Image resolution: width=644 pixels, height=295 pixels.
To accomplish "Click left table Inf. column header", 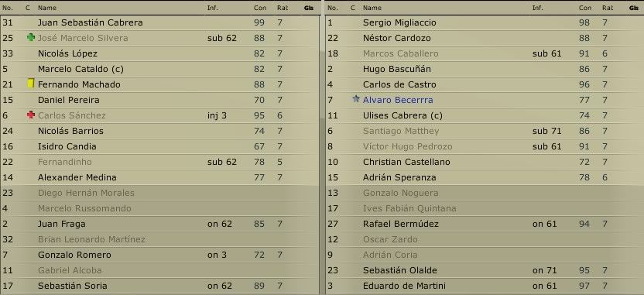I will (x=212, y=8).
